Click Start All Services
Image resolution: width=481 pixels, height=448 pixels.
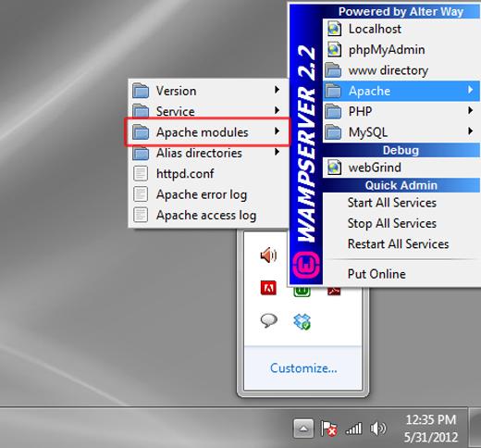pos(401,203)
